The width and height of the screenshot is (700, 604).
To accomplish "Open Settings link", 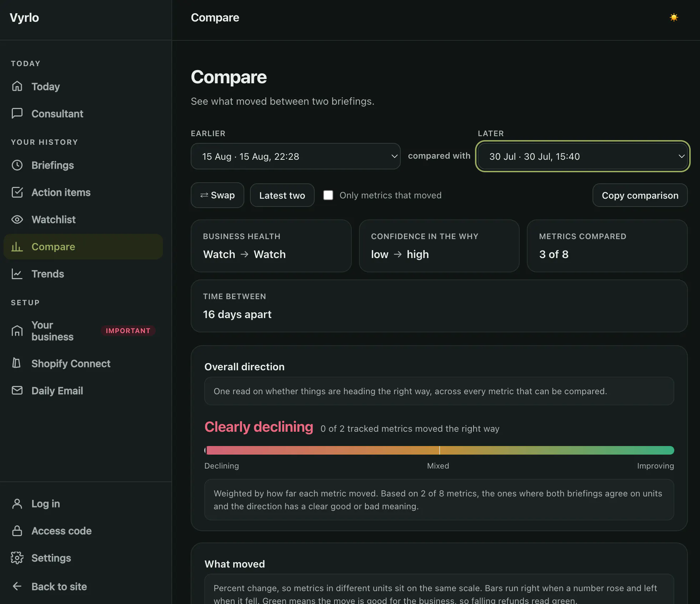I will [83, 558].
